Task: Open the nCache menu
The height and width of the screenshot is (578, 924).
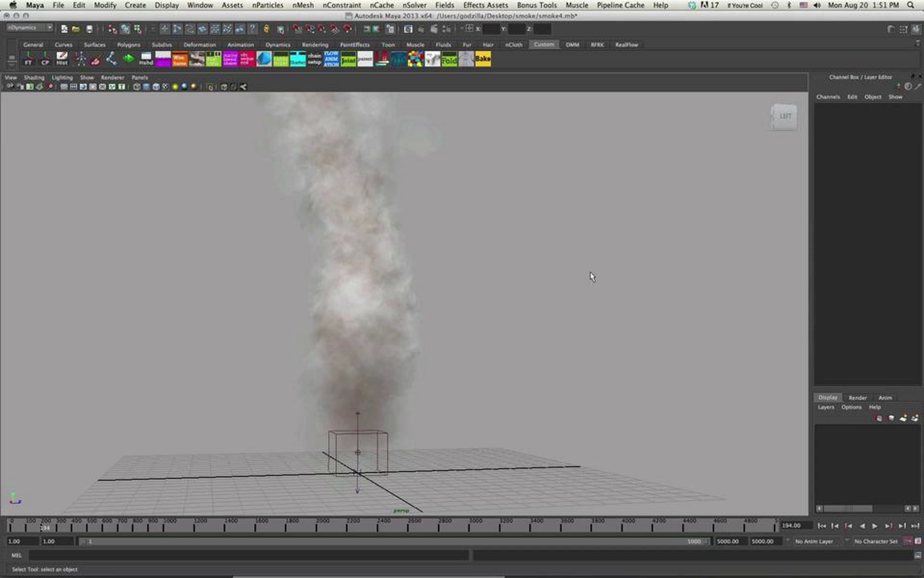Action: [382, 5]
